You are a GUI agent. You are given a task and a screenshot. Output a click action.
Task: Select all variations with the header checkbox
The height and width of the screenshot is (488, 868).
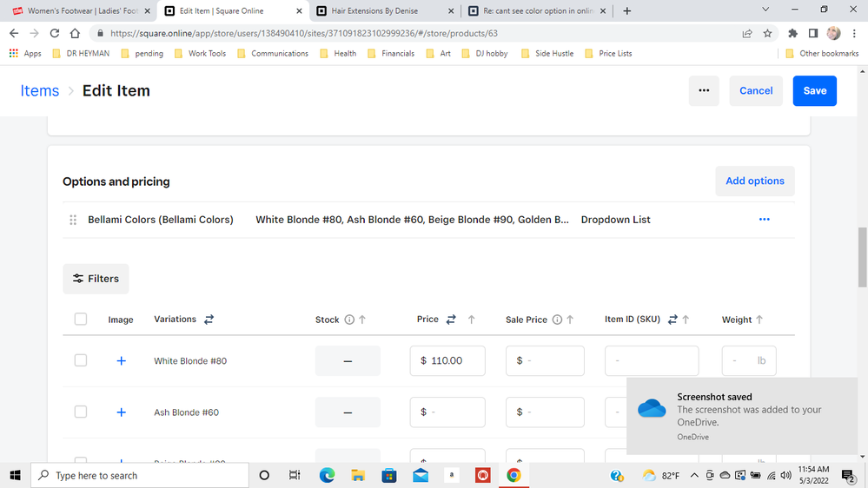tap(81, 320)
